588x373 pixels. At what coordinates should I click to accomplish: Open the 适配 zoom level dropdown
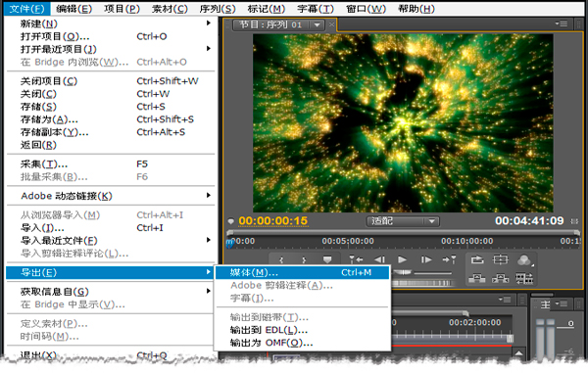pyautogui.click(x=403, y=221)
